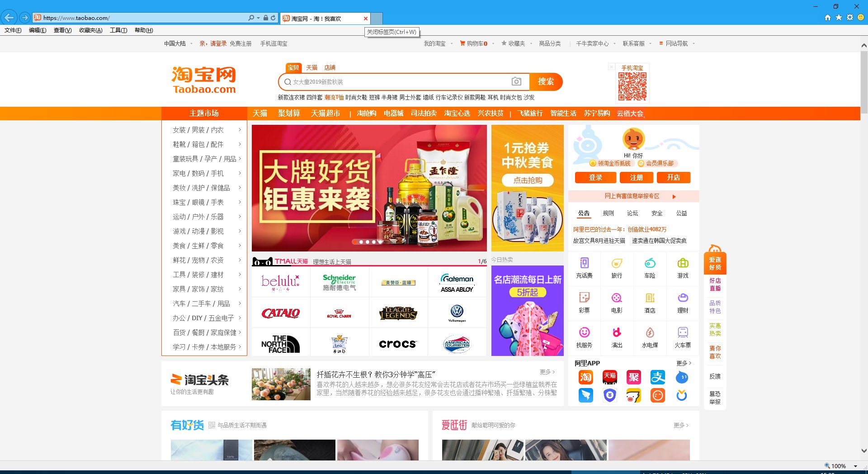The image size is (868, 474).
Task: Click the orange 登录 login button
Action: click(x=595, y=177)
